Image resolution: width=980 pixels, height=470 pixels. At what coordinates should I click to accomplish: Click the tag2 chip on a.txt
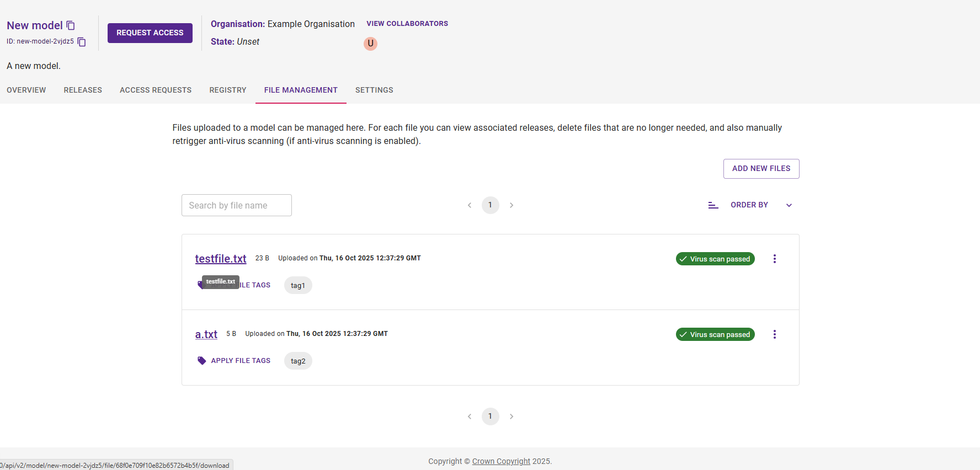(x=298, y=361)
